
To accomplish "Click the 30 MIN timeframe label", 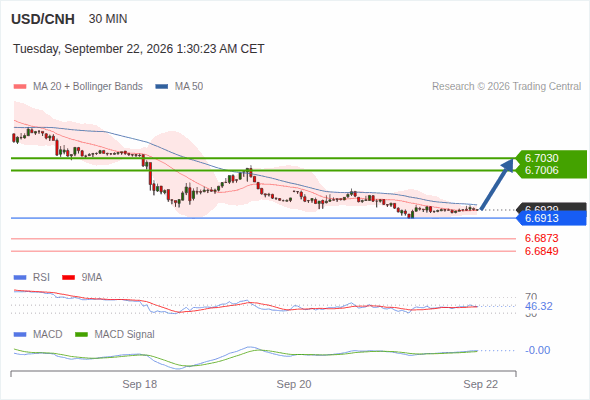I will (x=108, y=19).
